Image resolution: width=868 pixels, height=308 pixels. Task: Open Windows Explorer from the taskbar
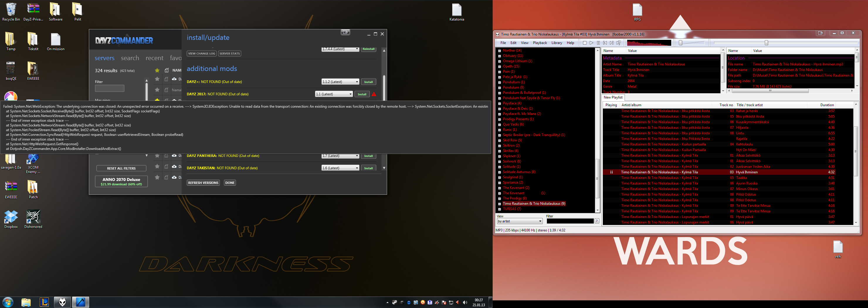(26, 302)
